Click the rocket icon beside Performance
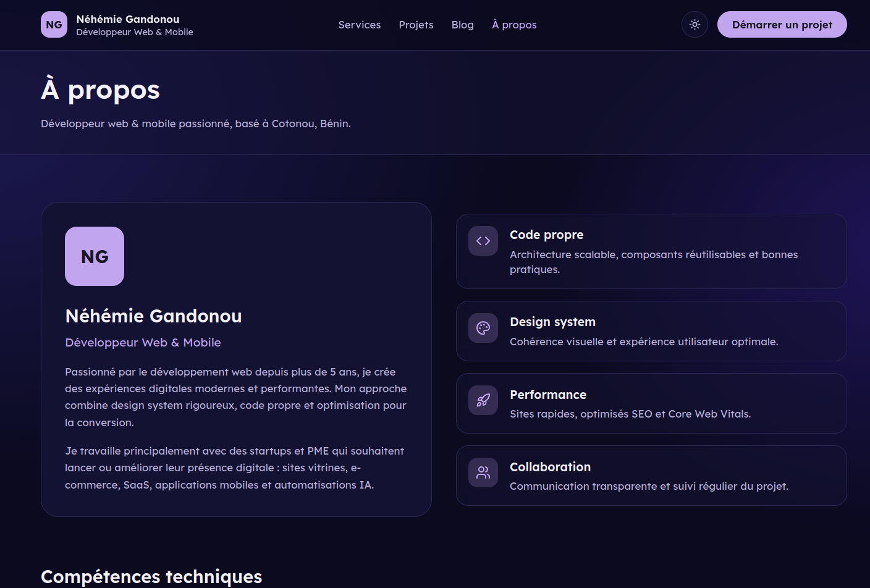 click(x=483, y=400)
